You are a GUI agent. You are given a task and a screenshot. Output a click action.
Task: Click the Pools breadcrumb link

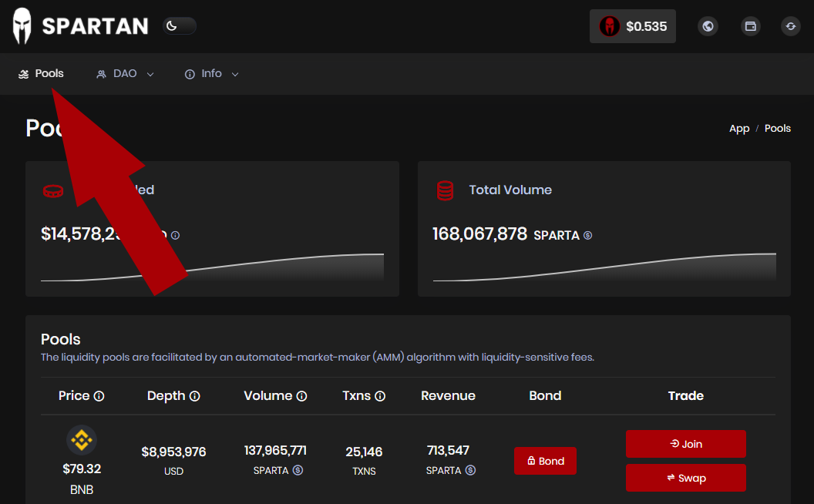click(x=777, y=128)
